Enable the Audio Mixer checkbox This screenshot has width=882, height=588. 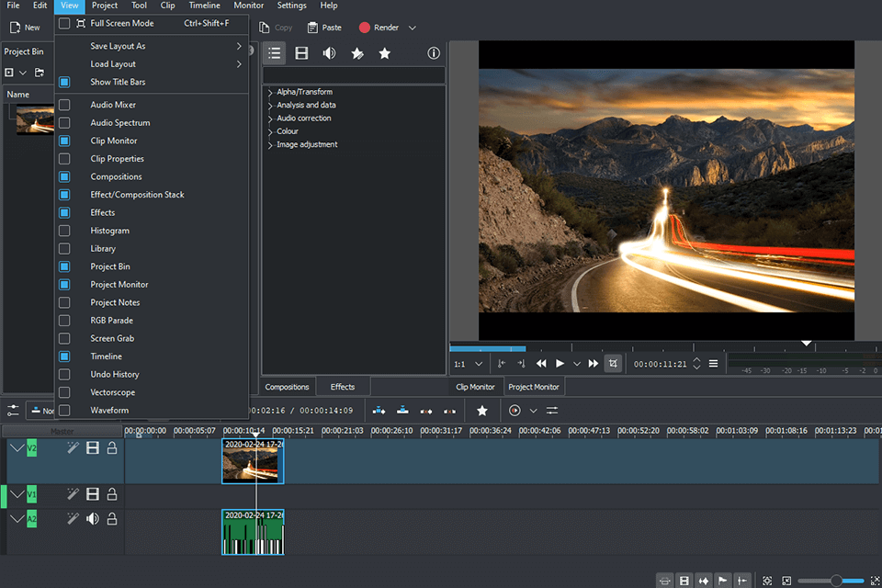64,105
